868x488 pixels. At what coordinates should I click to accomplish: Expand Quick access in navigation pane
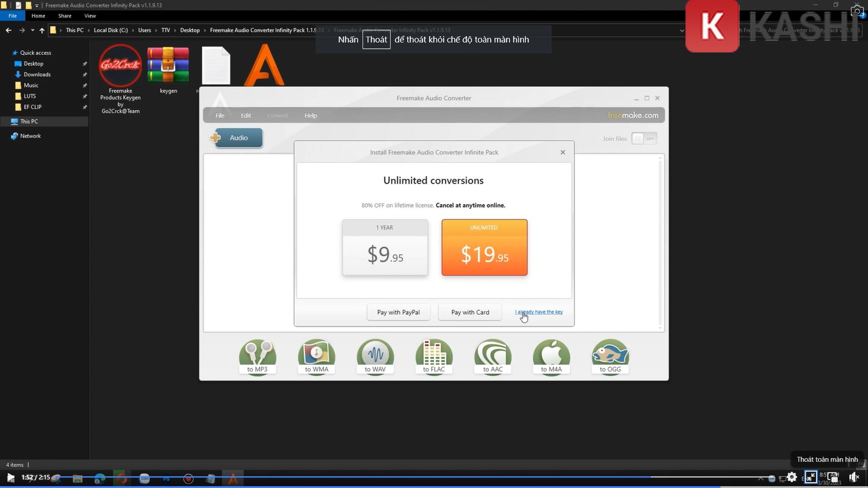point(6,53)
